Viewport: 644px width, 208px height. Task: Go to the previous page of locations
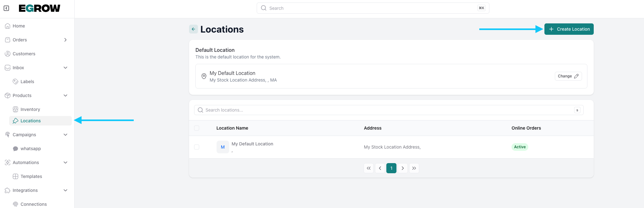tap(380, 168)
